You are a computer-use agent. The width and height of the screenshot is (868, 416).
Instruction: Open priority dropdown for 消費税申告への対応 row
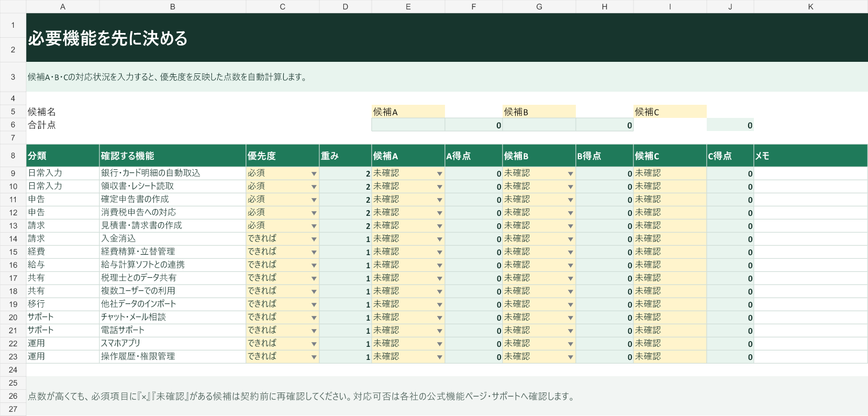[314, 213]
